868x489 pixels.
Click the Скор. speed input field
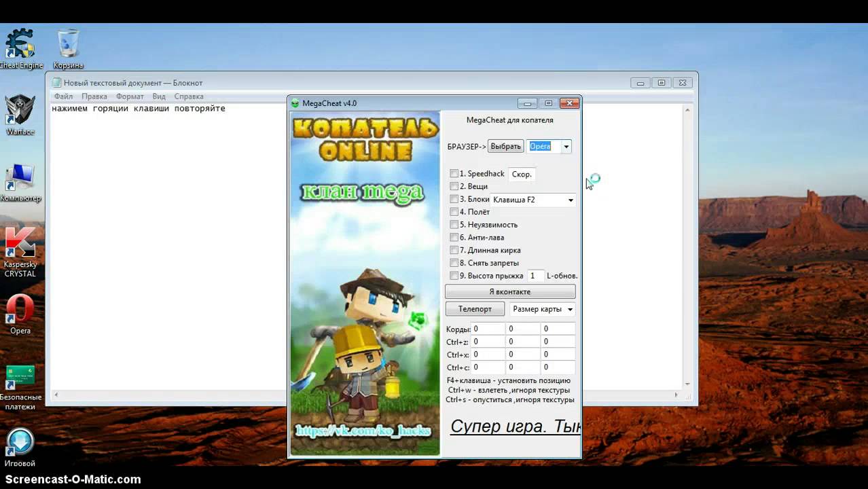[x=522, y=174]
